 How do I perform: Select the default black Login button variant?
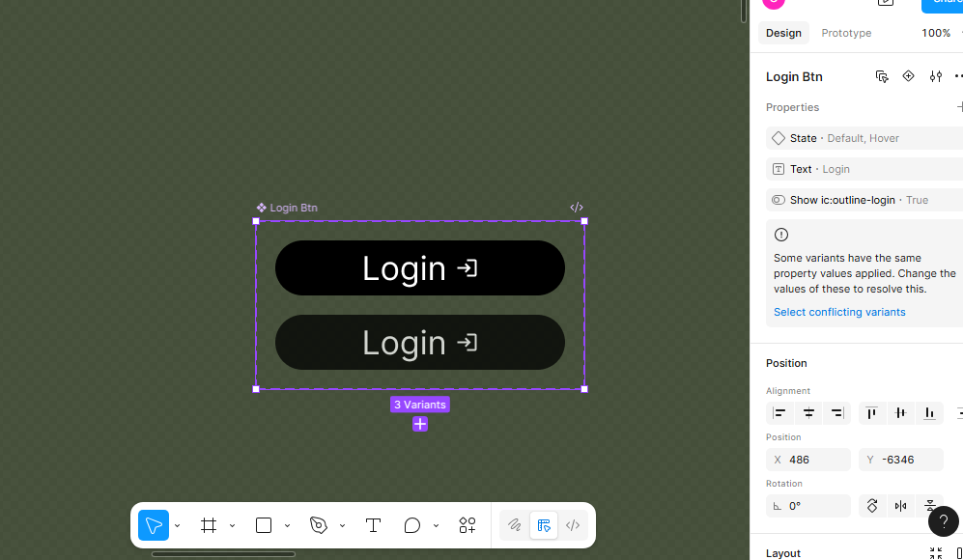(420, 267)
